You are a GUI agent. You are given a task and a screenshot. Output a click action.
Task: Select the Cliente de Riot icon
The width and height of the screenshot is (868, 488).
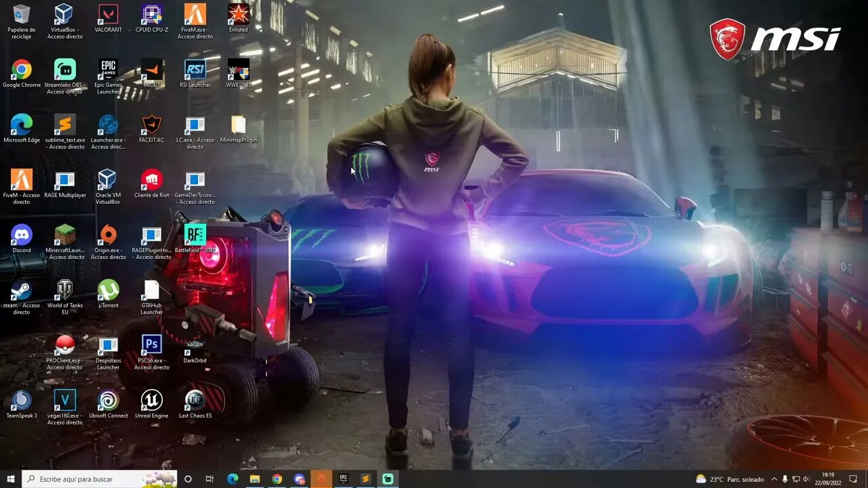coord(152,184)
